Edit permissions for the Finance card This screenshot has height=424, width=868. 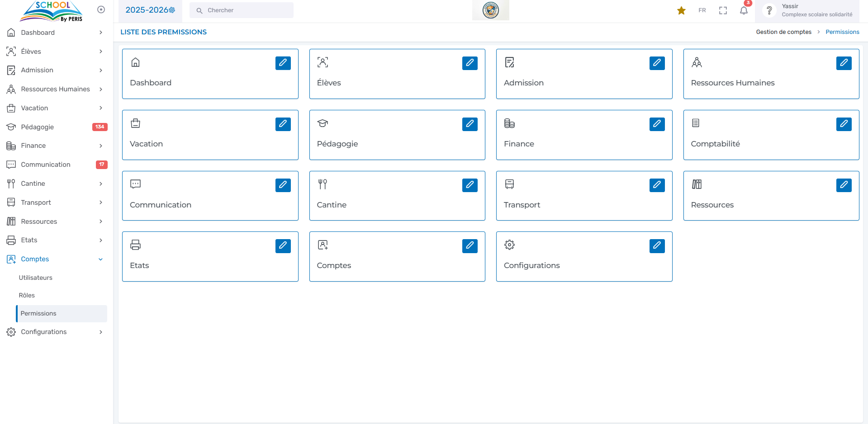(657, 124)
